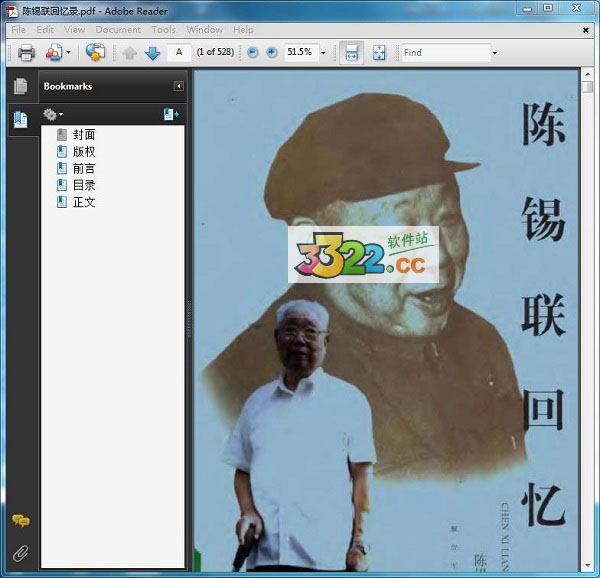Select the 目录 bookmark
The width and height of the screenshot is (600, 578).
(83, 185)
